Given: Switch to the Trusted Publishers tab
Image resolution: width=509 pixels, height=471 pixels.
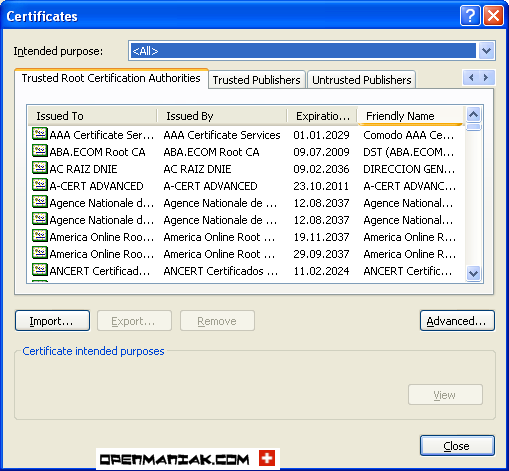Looking at the screenshot, I should [x=256, y=80].
